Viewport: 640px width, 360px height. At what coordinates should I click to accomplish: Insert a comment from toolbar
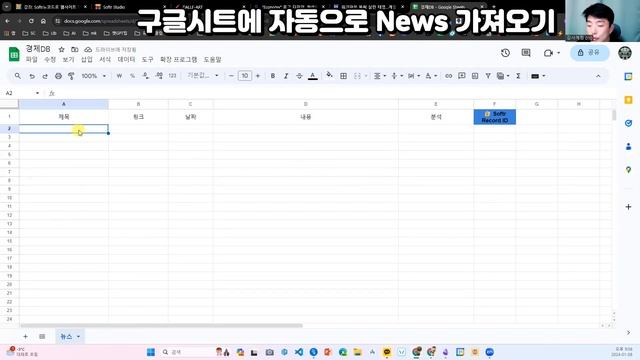tap(462, 76)
